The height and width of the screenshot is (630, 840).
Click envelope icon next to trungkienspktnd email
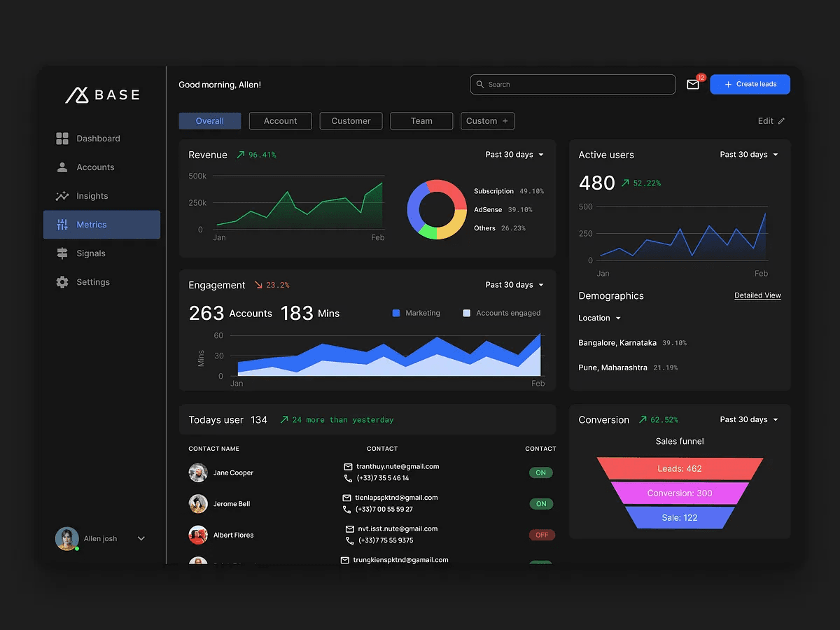[344, 560]
